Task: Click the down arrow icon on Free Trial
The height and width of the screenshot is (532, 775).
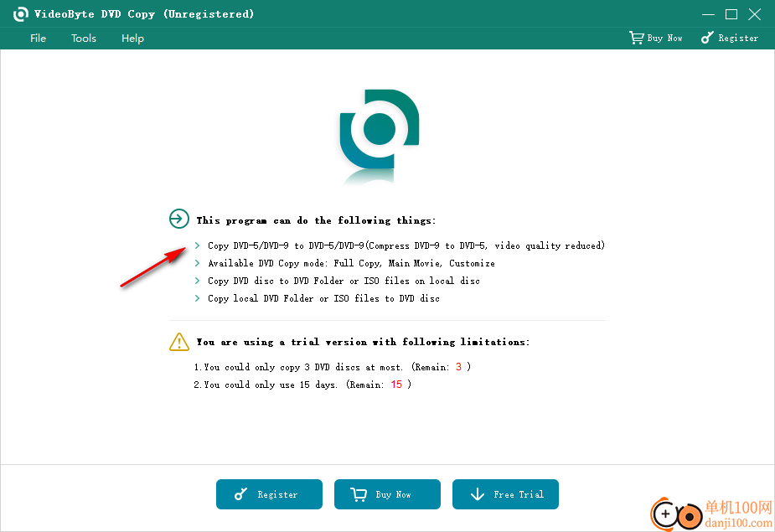Action: [477, 494]
